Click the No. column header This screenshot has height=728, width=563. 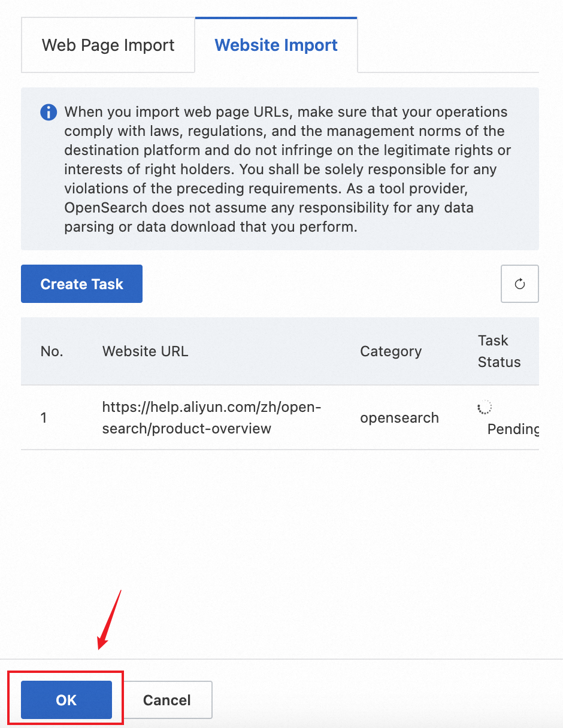point(52,351)
